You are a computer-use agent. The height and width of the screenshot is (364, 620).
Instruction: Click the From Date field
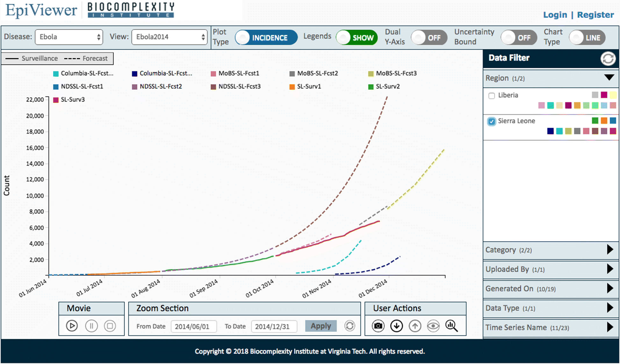click(x=194, y=326)
